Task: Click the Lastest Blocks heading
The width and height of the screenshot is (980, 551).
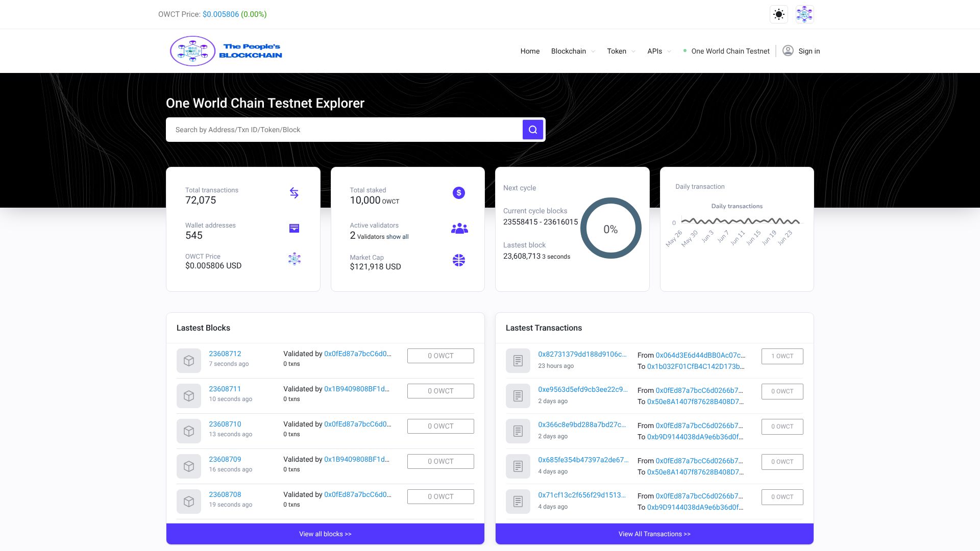Action: [x=203, y=328]
